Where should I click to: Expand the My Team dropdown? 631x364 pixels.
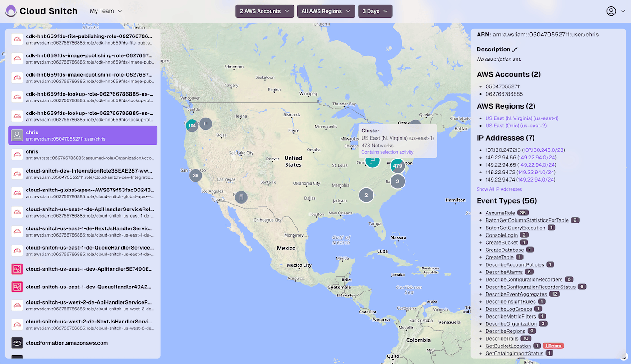pos(106,11)
